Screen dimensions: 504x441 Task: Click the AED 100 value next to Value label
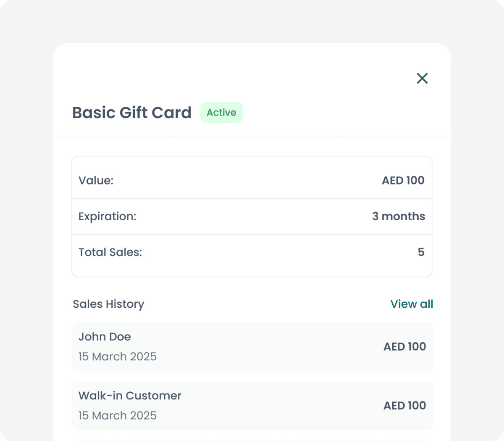click(x=403, y=180)
